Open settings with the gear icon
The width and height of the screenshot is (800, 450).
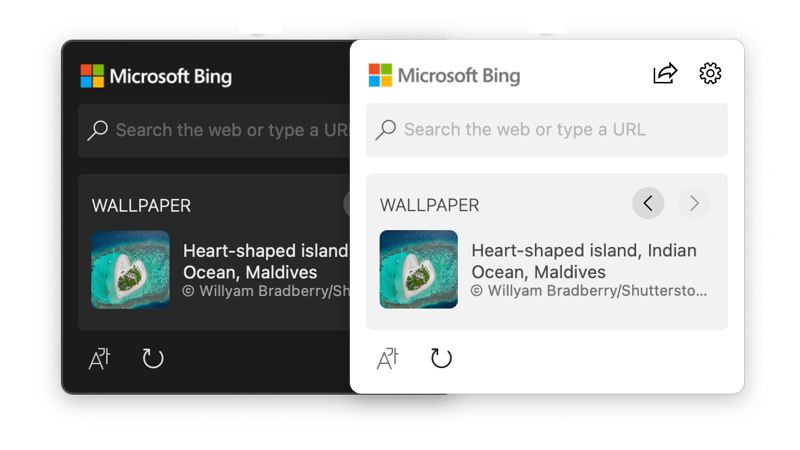click(710, 73)
